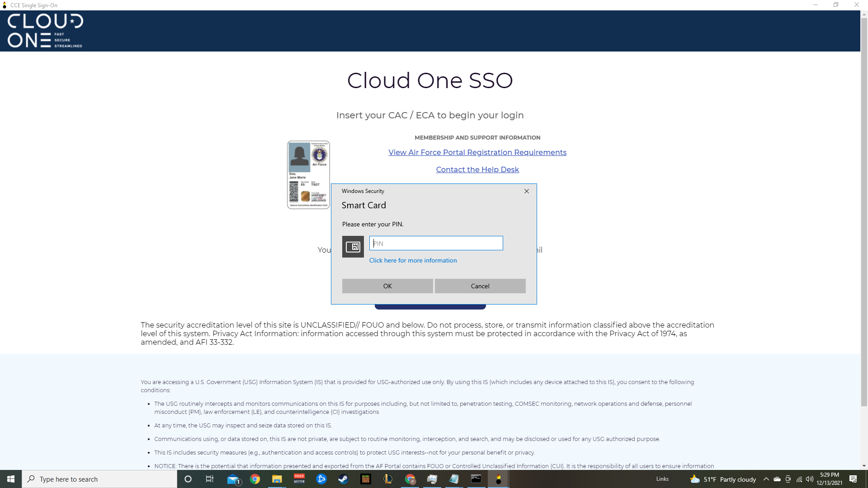Open the Air Force Portal Registration Requirements link
868x488 pixels.
477,152
